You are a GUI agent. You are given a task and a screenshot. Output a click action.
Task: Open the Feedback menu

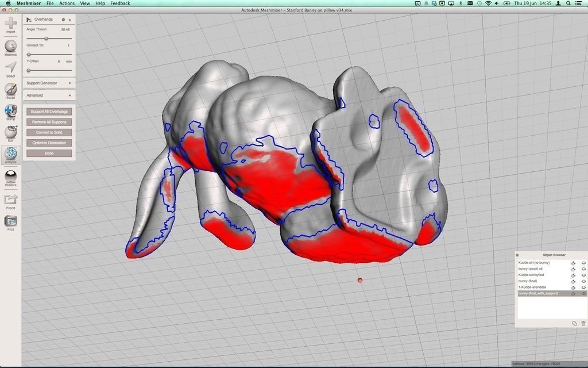coord(120,3)
